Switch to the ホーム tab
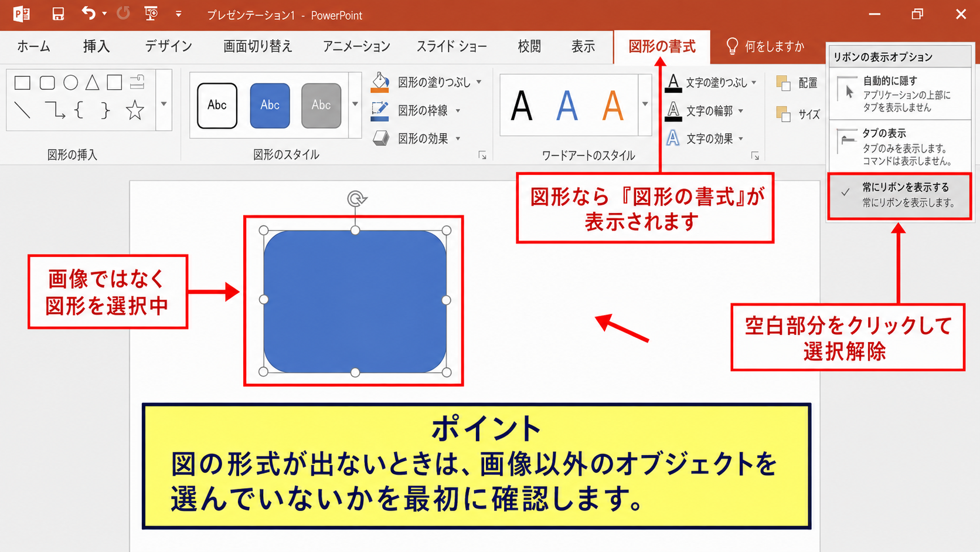This screenshot has height=552, width=980. point(33,46)
